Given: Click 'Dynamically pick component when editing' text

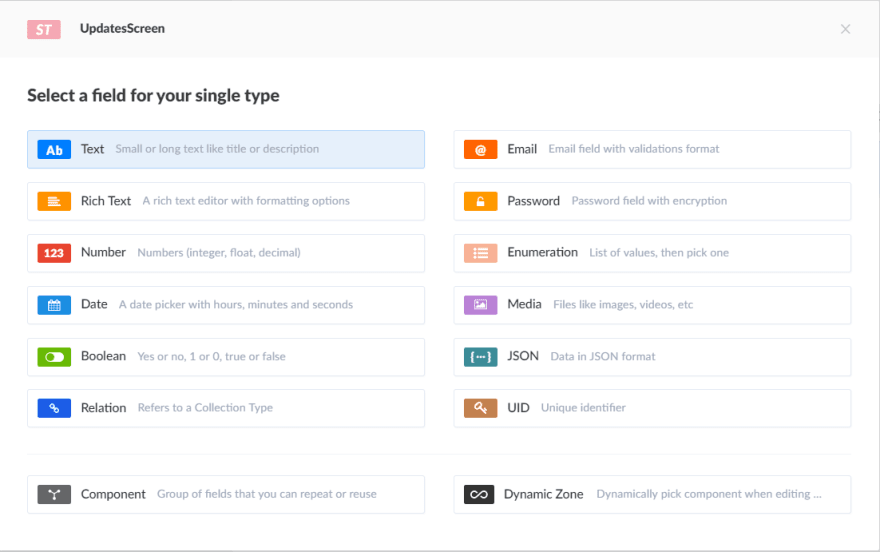Looking at the screenshot, I should click(x=709, y=494).
